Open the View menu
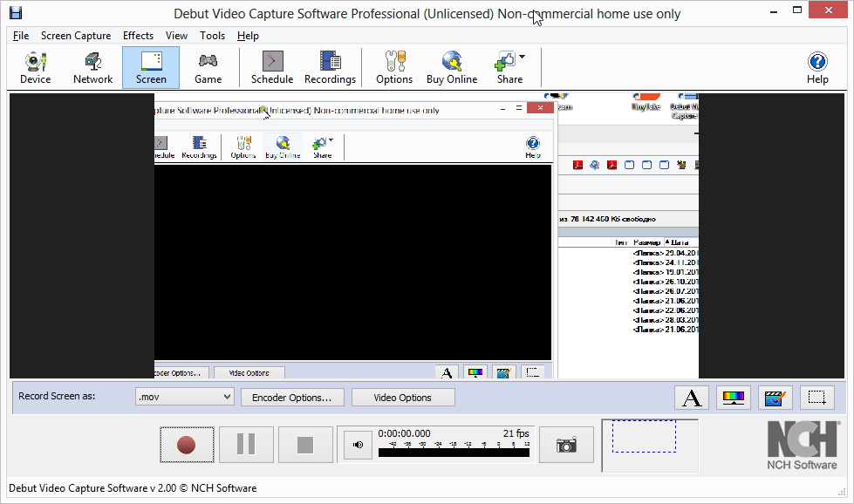The image size is (854, 504). click(x=176, y=36)
